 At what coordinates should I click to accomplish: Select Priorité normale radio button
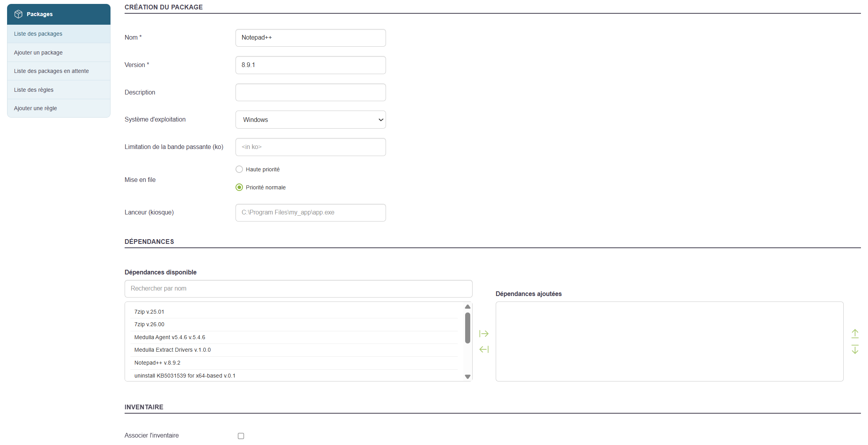coord(239,187)
